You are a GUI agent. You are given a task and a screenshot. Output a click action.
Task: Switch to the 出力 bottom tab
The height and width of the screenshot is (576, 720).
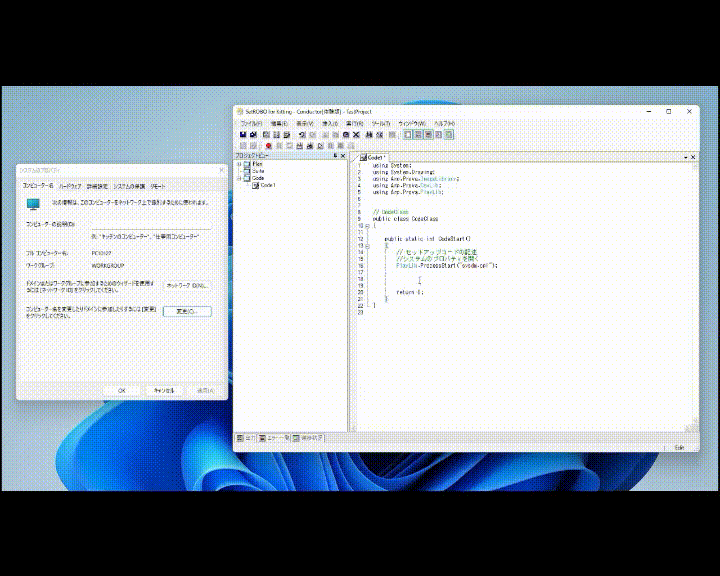tap(246, 438)
